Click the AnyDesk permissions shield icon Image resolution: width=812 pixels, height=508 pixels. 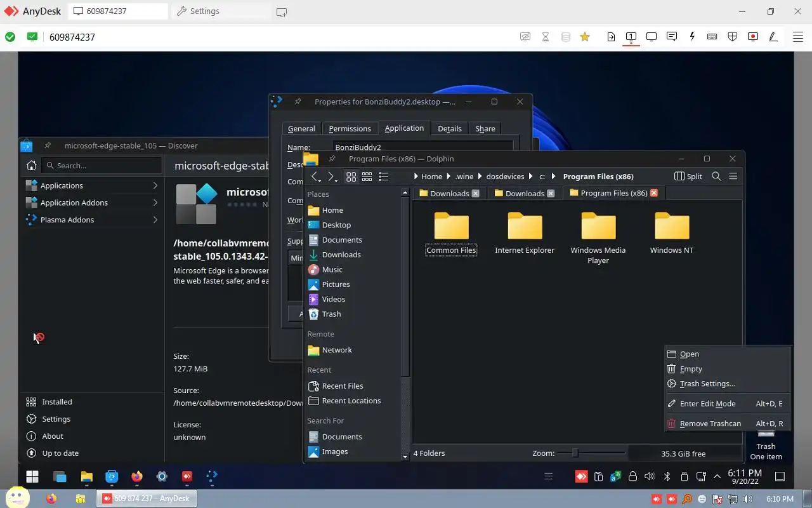click(733, 37)
